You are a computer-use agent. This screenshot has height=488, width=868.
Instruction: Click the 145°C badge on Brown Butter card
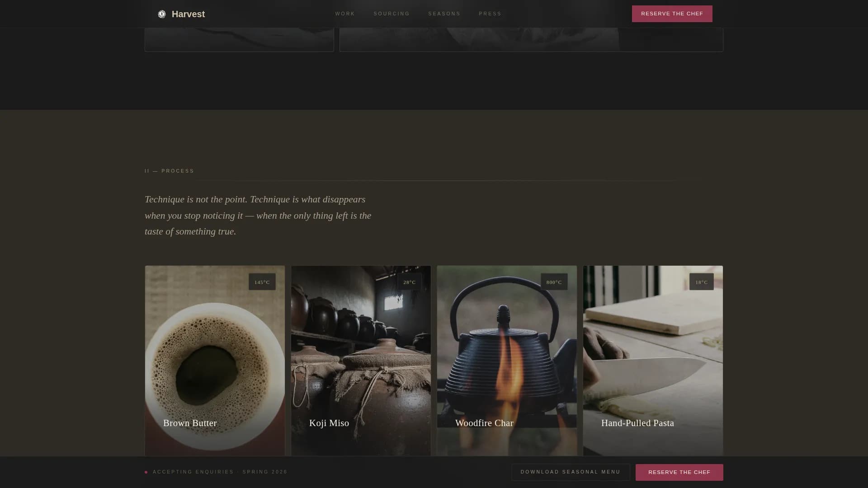point(262,282)
